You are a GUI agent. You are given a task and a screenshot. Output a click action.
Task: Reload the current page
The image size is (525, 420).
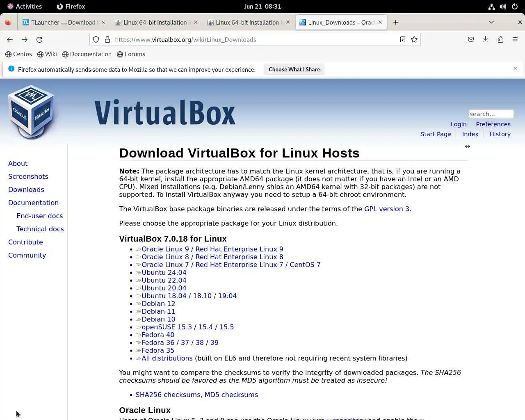(x=39, y=39)
